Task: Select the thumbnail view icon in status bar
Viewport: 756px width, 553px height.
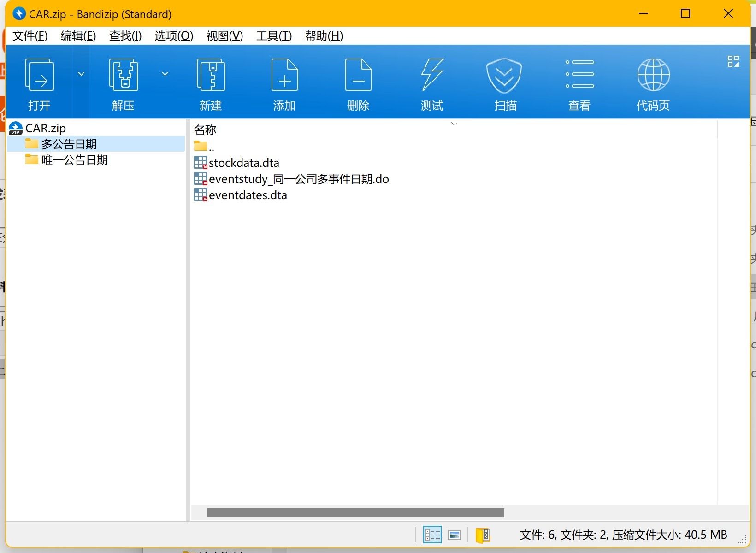Action: 455,535
